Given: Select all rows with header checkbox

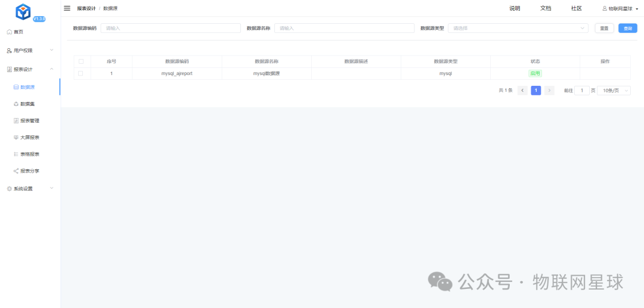Looking at the screenshot, I should 81,61.
